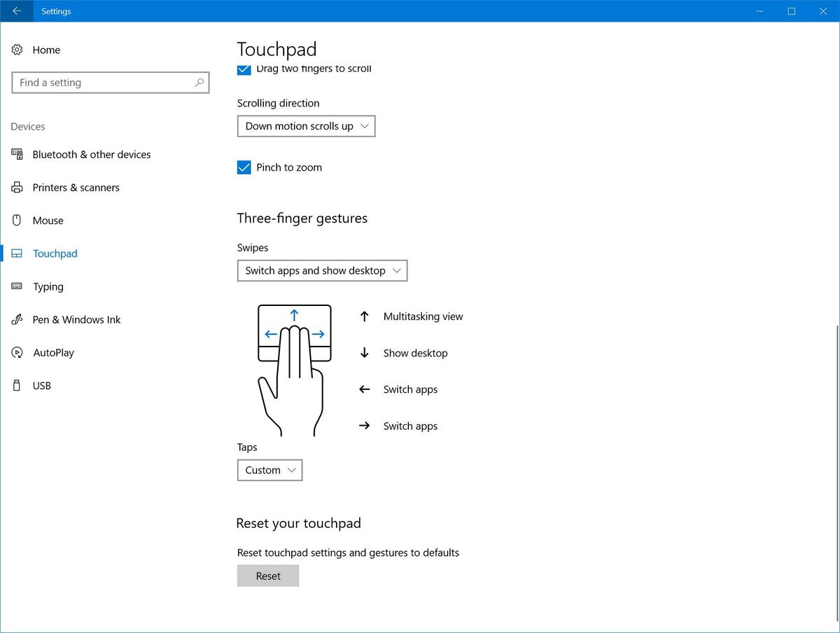Maximize the Settings window
840x633 pixels.
pos(791,11)
